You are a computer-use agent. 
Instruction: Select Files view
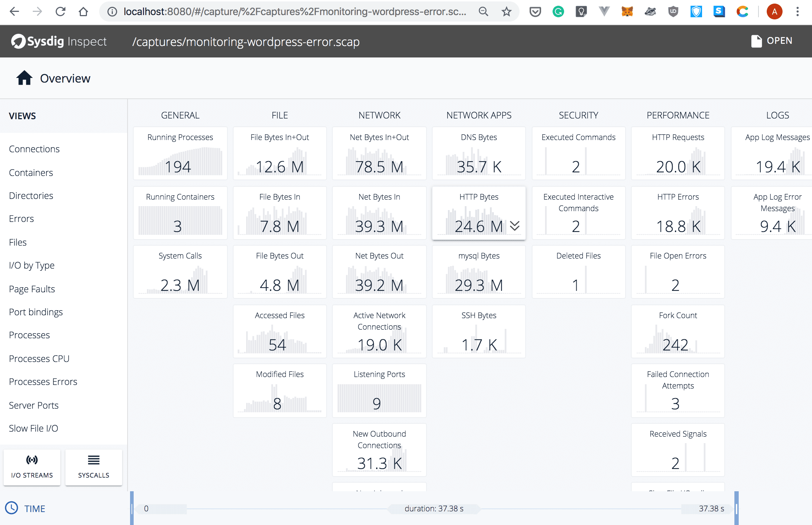[x=18, y=242]
